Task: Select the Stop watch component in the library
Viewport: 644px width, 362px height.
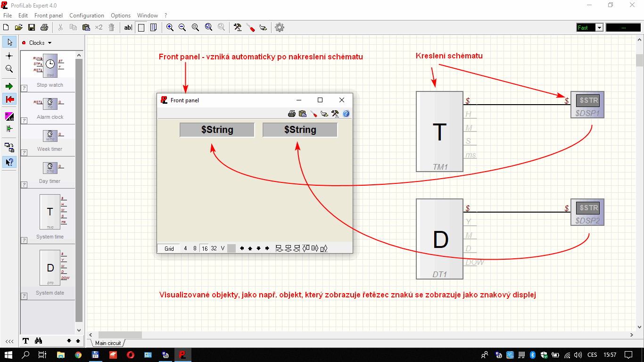Action: pyautogui.click(x=50, y=71)
